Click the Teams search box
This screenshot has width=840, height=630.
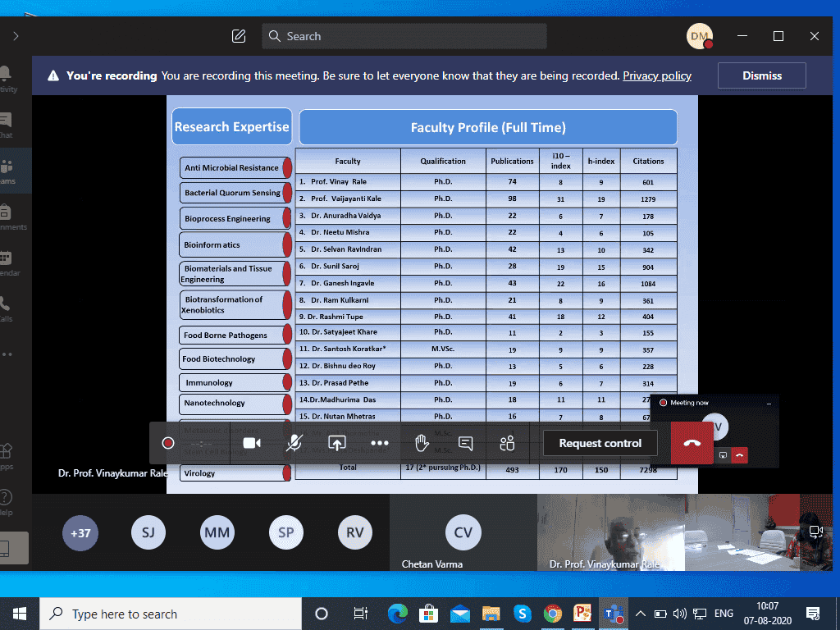[404, 36]
